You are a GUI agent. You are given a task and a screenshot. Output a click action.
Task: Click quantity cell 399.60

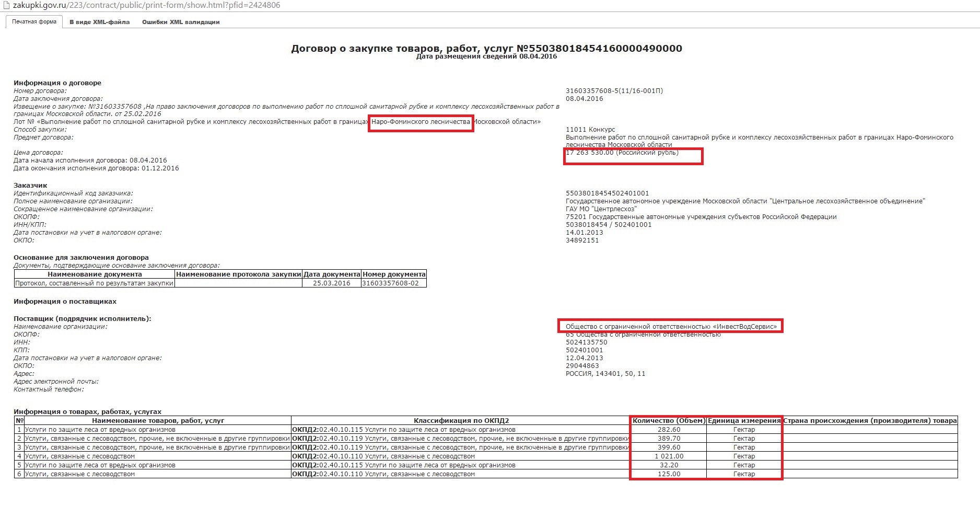[x=669, y=447]
